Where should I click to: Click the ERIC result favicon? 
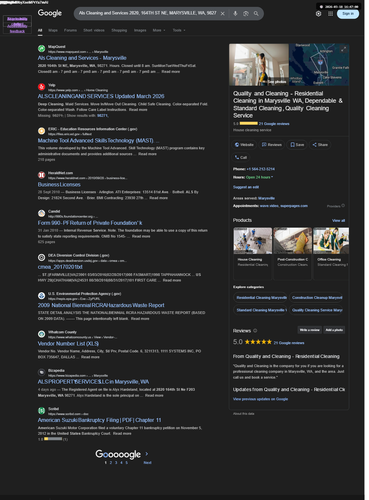coord(41,131)
